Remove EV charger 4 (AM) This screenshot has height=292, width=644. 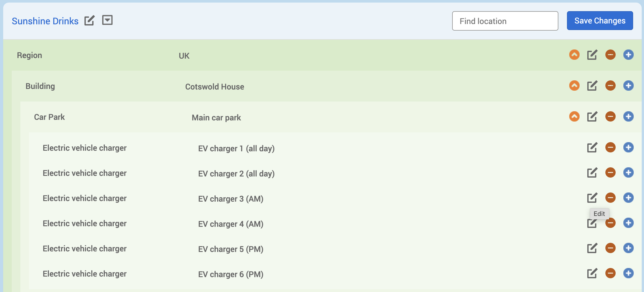tap(610, 223)
